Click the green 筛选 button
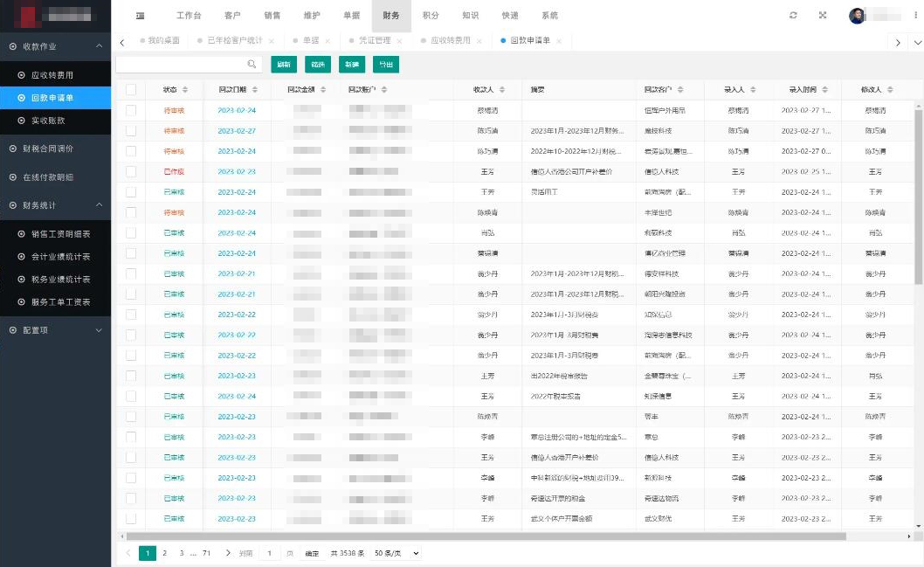Viewport: 924px width, 567px height. 318,65
